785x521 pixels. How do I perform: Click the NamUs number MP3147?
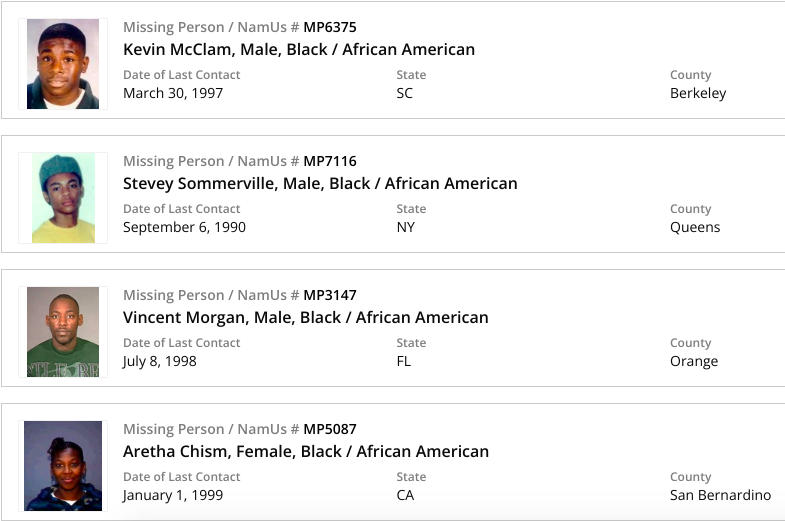330,295
